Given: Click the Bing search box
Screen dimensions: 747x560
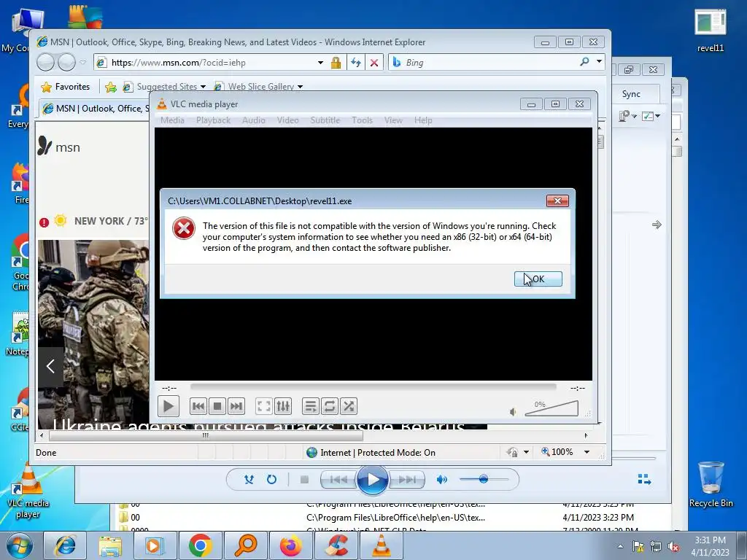Looking at the screenshot, I should [486, 63].
